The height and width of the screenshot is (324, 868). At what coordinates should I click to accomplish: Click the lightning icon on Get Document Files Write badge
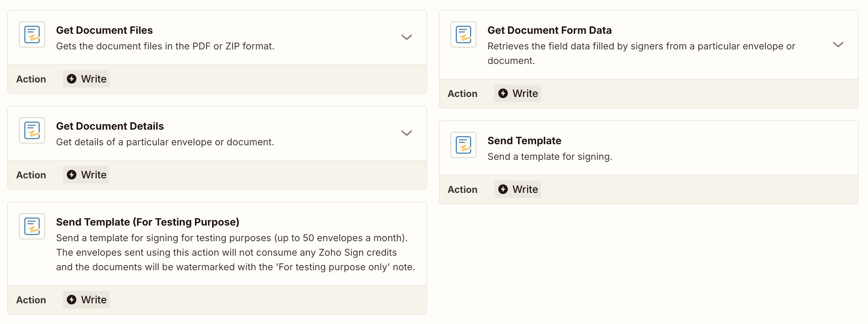pos(71,79)
